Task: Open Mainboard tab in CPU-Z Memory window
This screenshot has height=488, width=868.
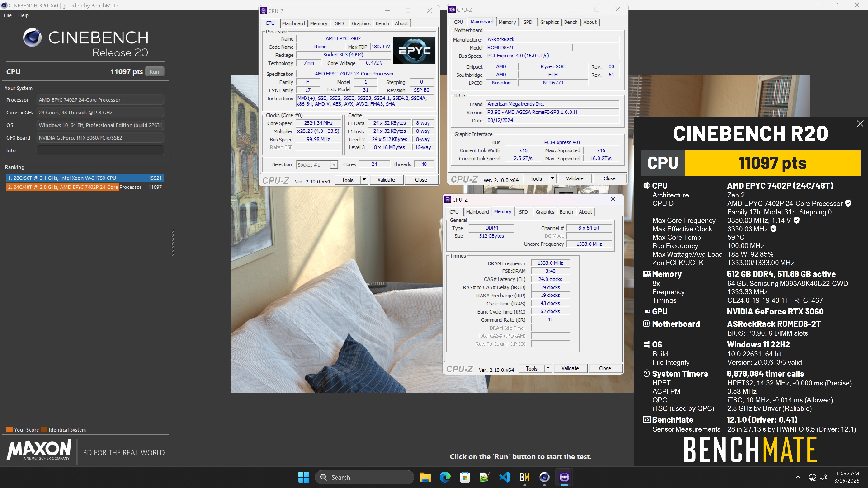Action: click(477, 212)
